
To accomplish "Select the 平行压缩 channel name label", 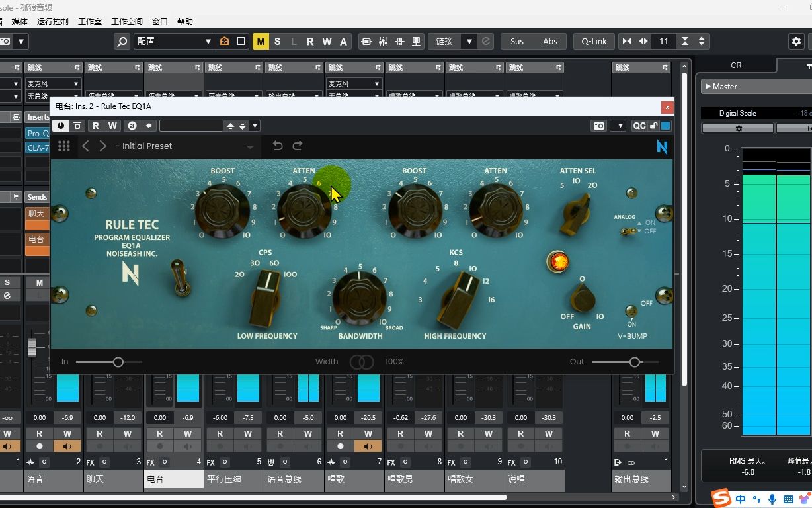I will [233, 479].
